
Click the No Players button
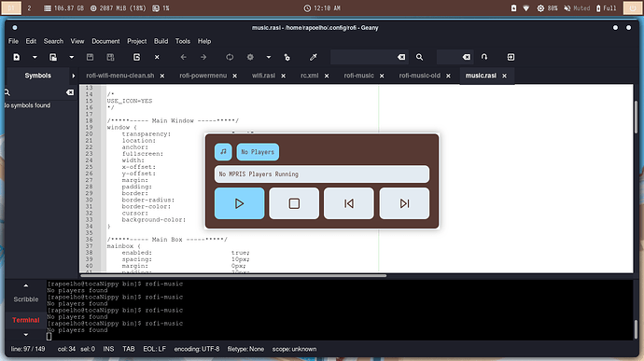[x=258, y=152]
